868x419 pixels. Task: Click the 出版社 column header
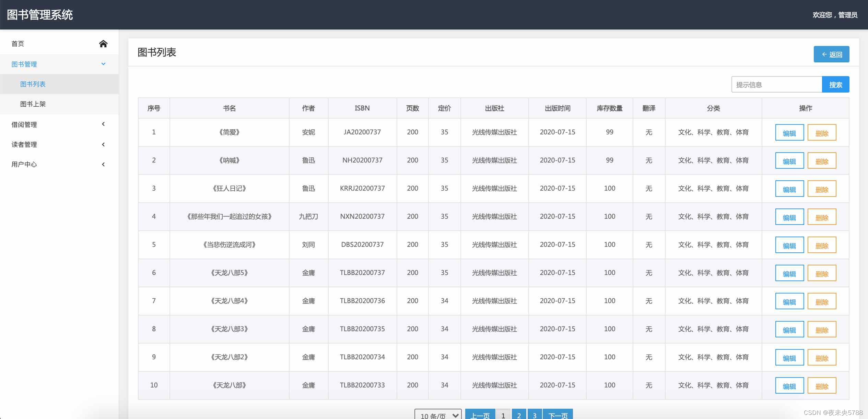[x=494, y=108]
